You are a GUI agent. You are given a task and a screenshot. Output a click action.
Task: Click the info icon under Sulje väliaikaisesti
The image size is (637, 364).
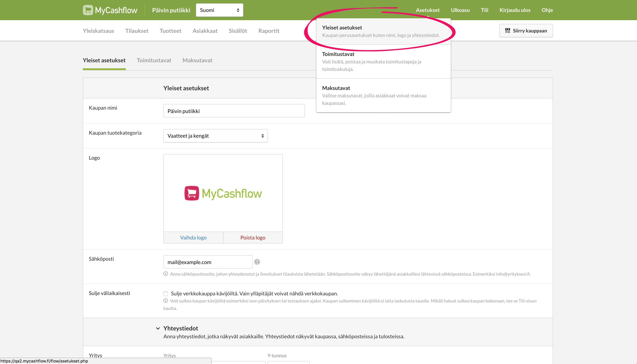[x=166, y=301]
